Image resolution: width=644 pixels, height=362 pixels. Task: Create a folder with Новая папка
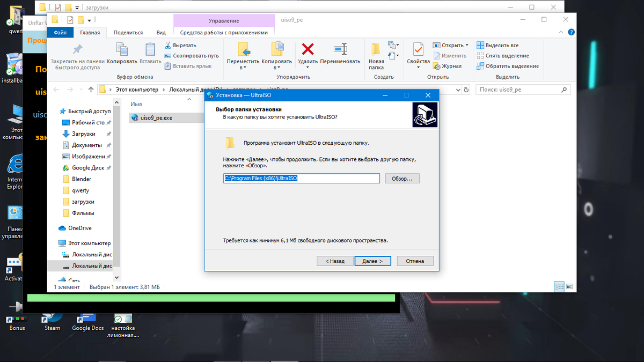376,56
